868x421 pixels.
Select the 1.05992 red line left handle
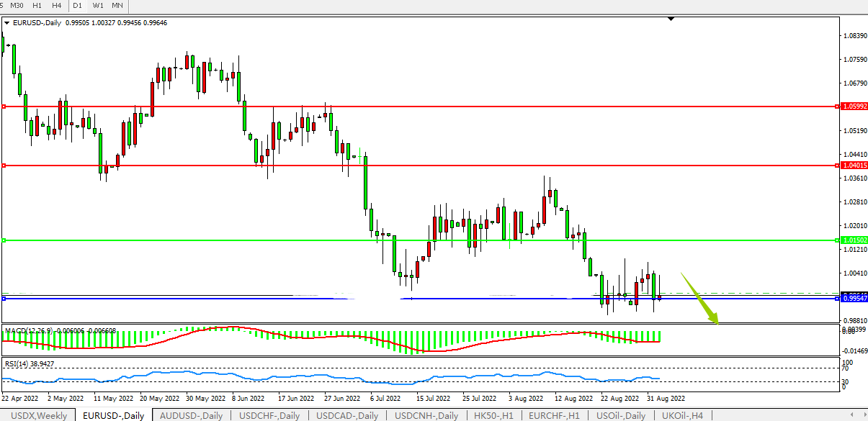[x=4, y=107]
